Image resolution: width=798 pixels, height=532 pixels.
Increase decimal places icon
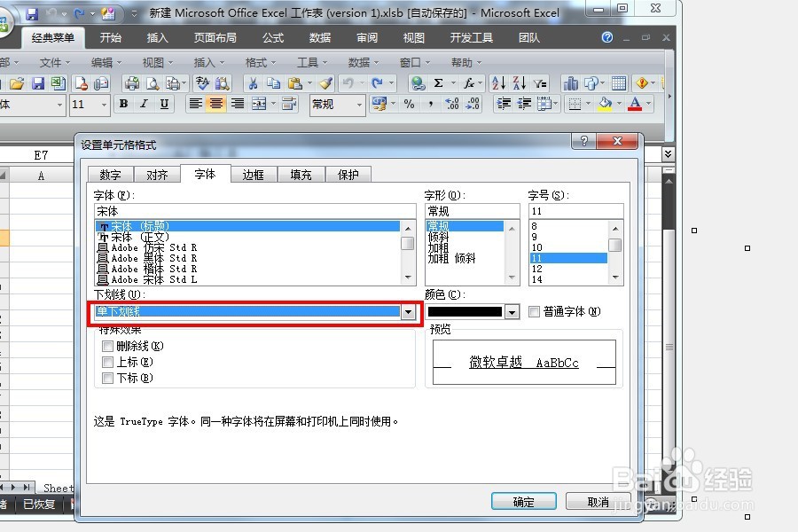coord(452,104)
